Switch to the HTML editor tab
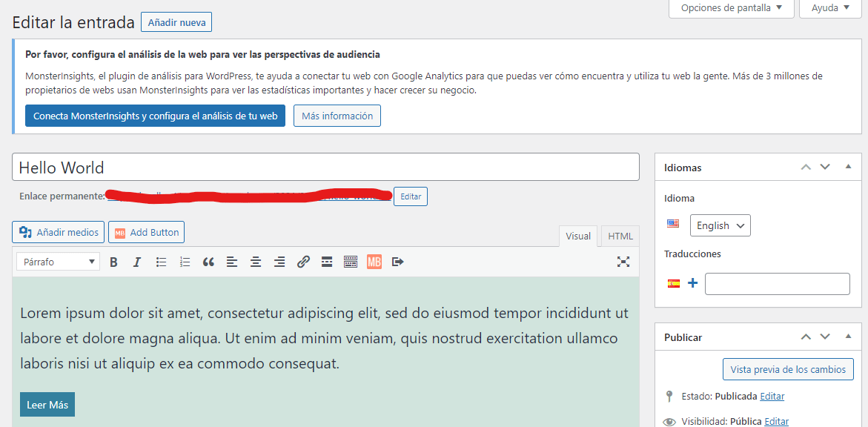Screen dimensions: 868x427 coord(620,236)
